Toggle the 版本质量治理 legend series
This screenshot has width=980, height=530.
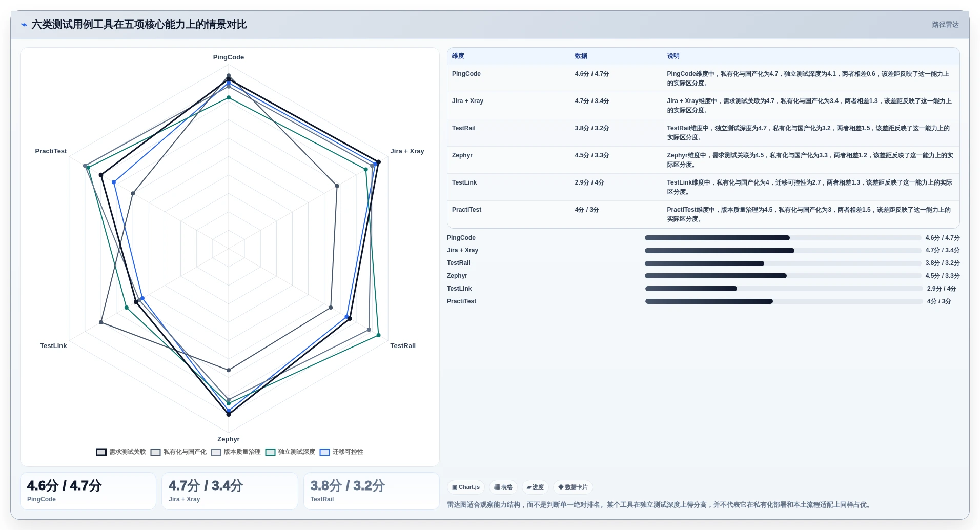coord(236,452)
